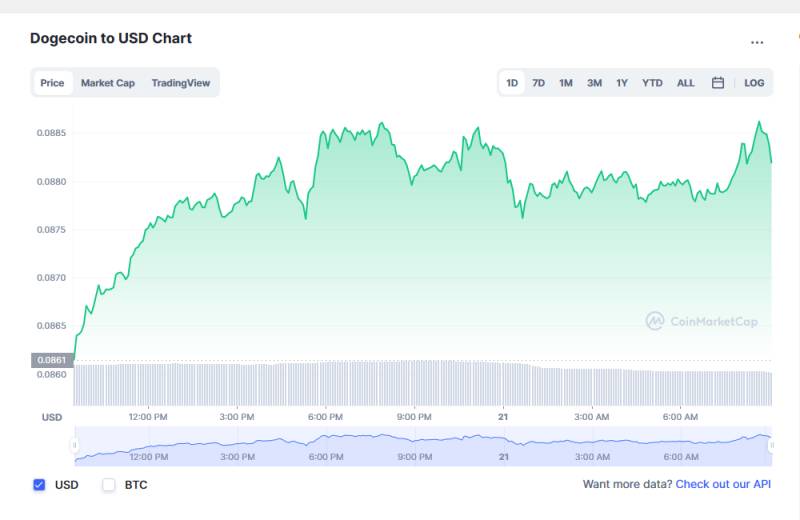Switch chart to 1M range
Image resolution: width=800 pixels, height=520 pixels.
(x=566, y=83)
